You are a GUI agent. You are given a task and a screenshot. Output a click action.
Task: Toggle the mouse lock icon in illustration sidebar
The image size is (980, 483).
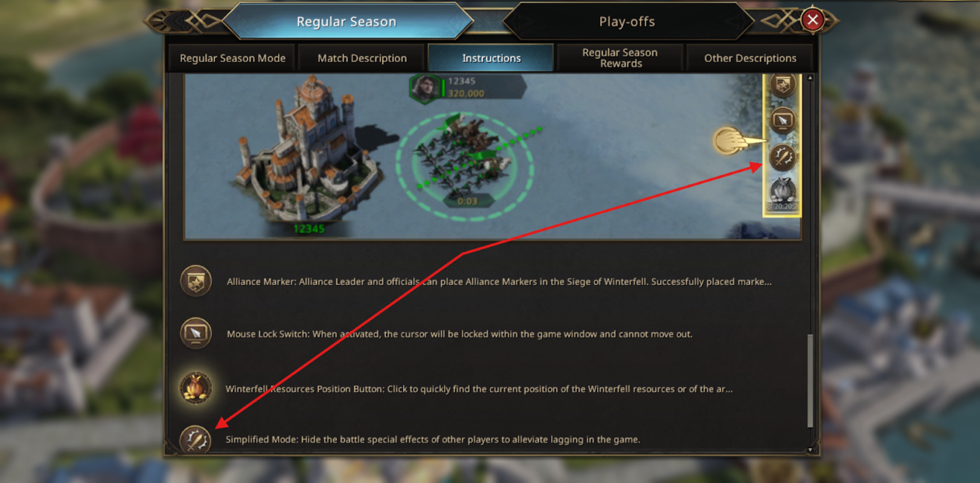[x=782, y=120]
